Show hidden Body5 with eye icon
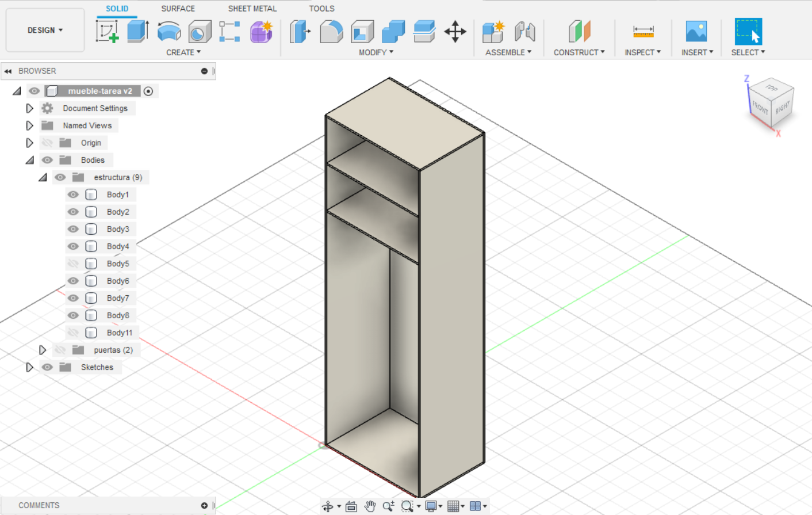Image resolution: width=812 pixels, height=515 pixels. pyautogui.click(x=73, y=264)
